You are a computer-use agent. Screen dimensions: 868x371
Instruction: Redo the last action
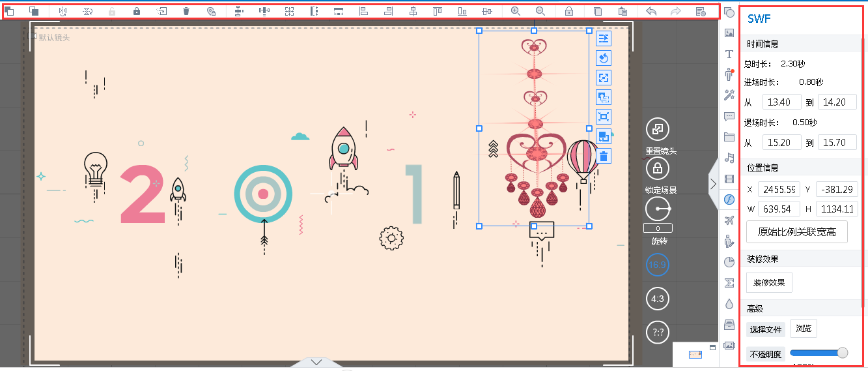[x=675, y=11]
